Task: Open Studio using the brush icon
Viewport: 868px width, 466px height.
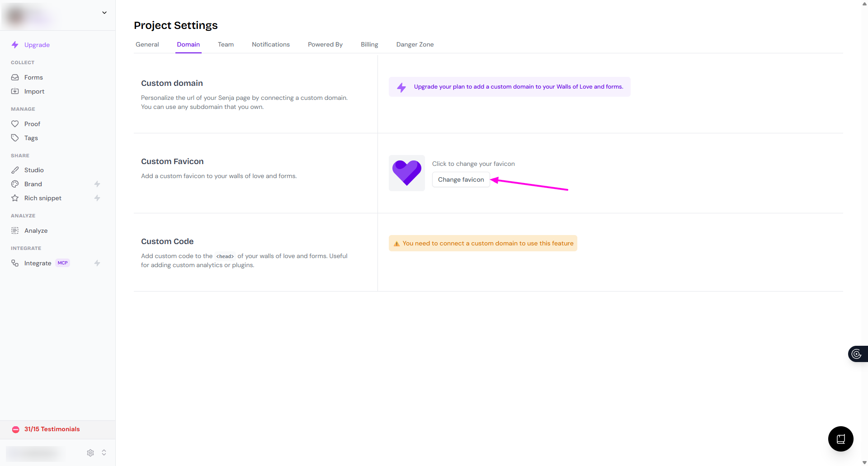Action: coord(15,170)
